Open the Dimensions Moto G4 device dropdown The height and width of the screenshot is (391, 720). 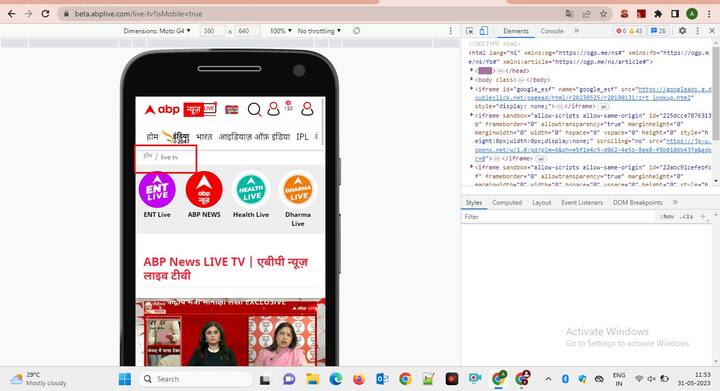pyautogui.click(x=157, y=31)
